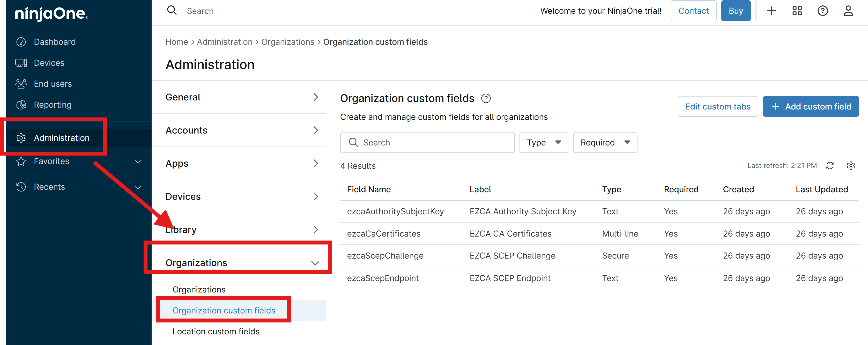Open ezcaScepEndpoint field row
The width and height of the screenshot is (868, 345).
(x=599, y=278)
